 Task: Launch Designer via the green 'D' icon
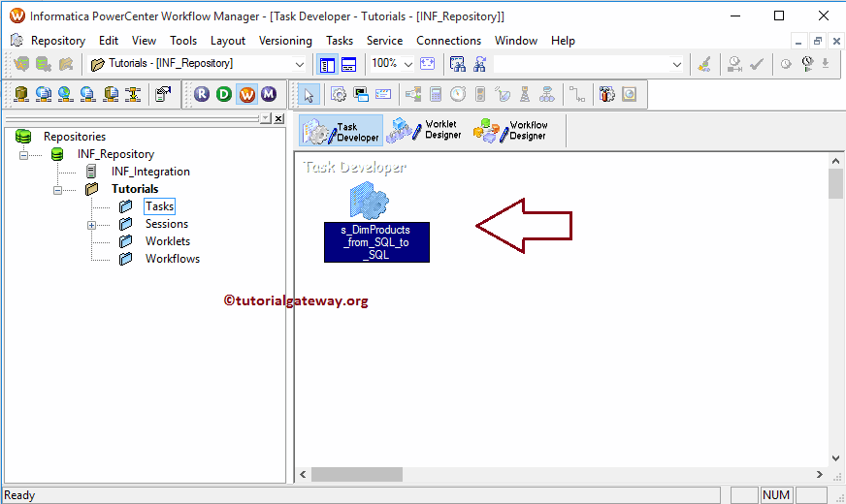point(224,94)
